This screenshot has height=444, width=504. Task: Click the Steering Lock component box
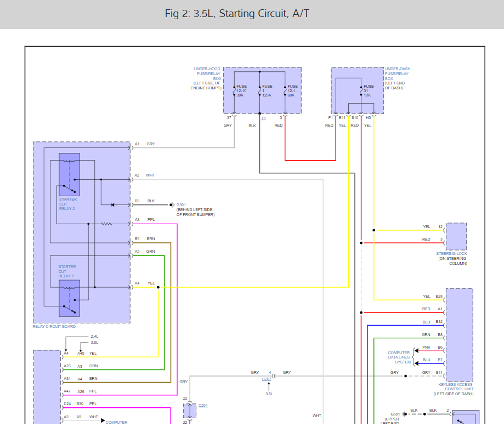pyautogui.click(x=456, y=236)
